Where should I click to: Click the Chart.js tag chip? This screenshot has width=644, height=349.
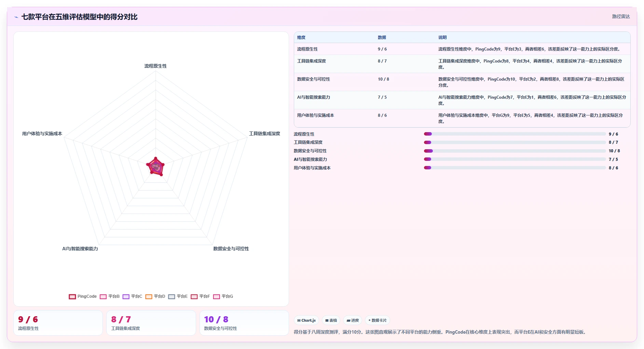(306, 320)
